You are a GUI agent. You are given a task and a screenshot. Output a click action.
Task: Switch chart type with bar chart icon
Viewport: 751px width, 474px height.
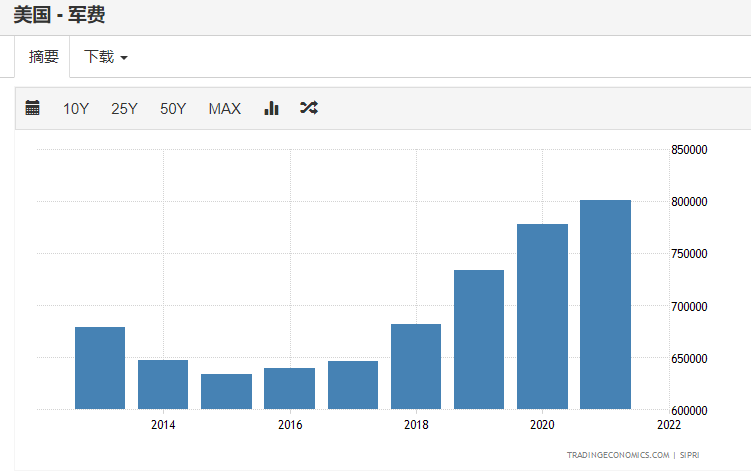click(x=271, y=108)
